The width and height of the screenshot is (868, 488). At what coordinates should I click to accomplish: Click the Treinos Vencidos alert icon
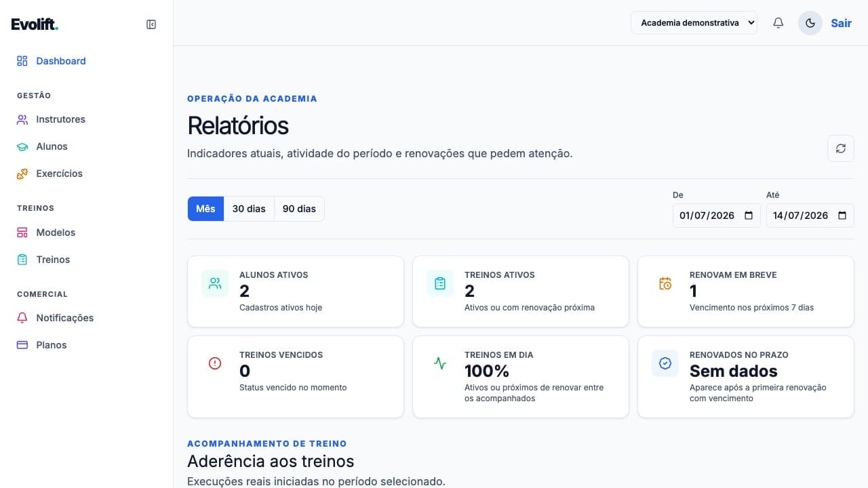click(215, 363)
